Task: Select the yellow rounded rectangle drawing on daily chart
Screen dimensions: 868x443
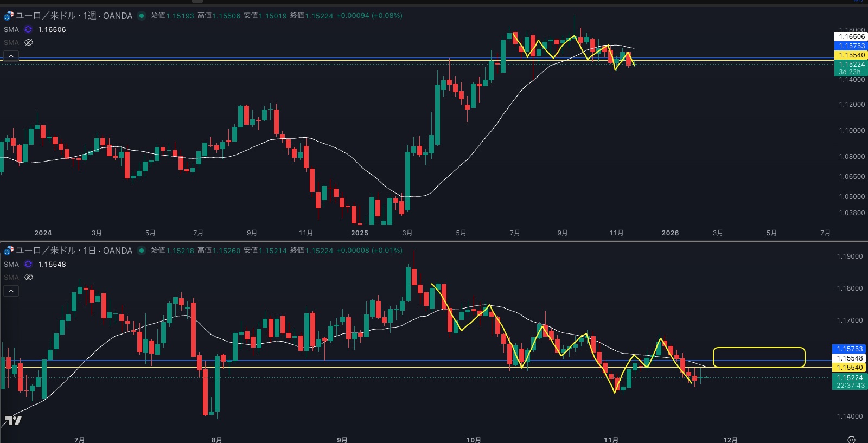Action: pyautogui.click(x=758, y=348)
